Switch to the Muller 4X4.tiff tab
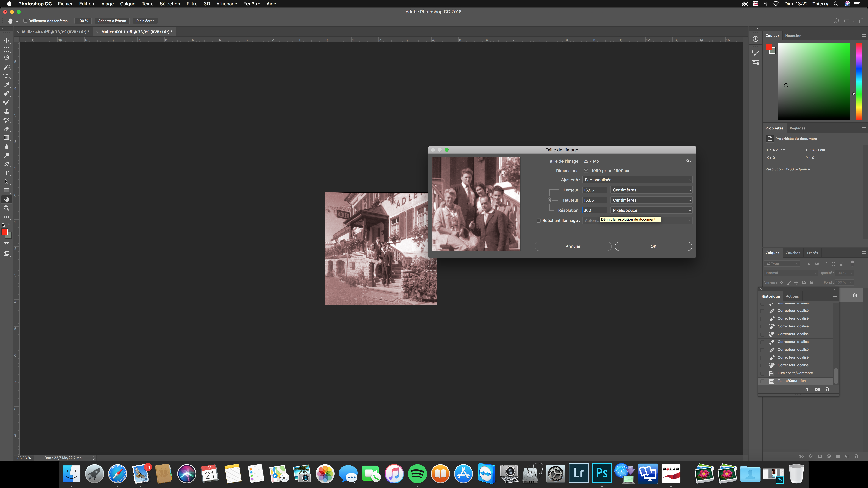 pyautogui.click(x=55, y=32)
